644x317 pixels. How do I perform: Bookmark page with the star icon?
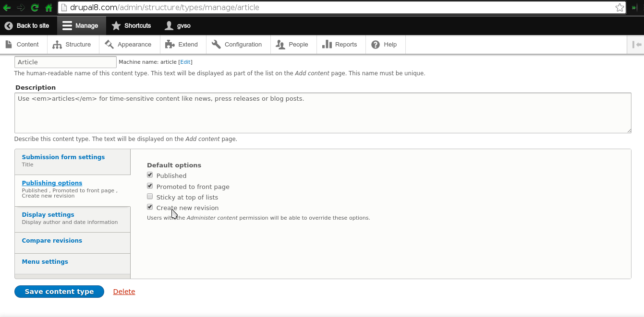(x=620, y=7)
